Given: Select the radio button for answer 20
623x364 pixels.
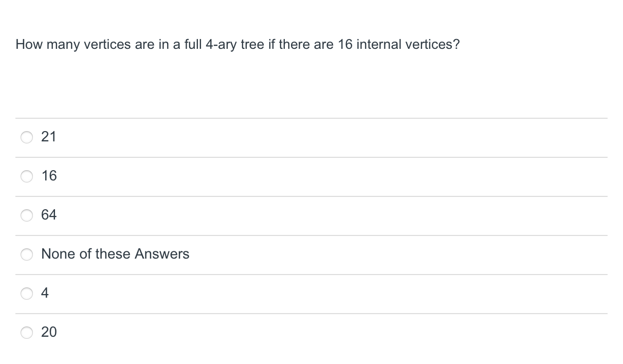Looking at the screenshot, I should click(27, 333).
